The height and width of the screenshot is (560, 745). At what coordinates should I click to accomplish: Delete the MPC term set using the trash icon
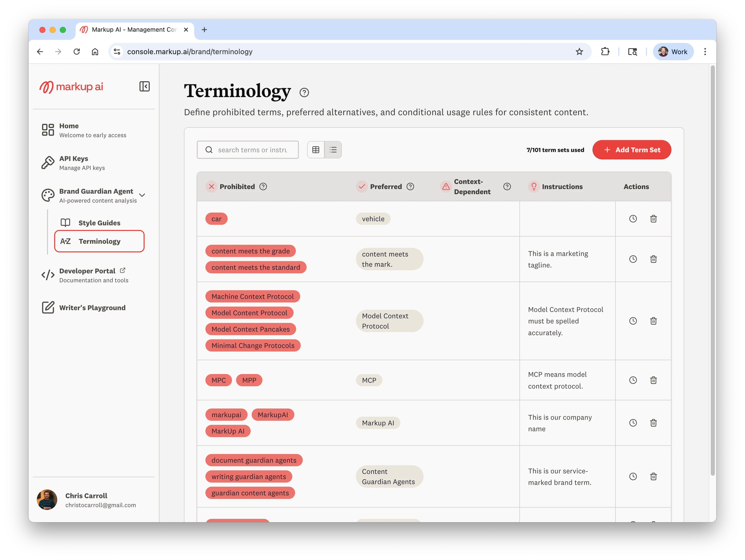point(653,380)
